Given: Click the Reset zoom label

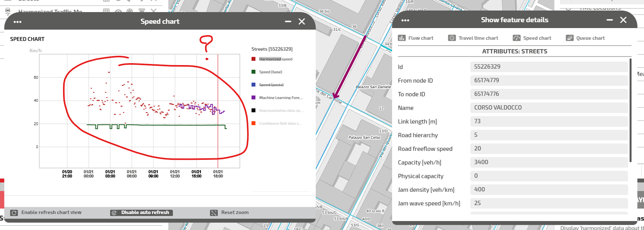Looking at the screenshot, I should tap(235, 212).
